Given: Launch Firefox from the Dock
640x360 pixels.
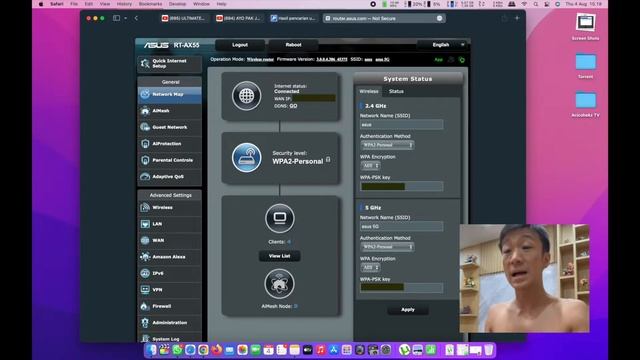Looking at the screenshot, I should (x=216, y=350).
